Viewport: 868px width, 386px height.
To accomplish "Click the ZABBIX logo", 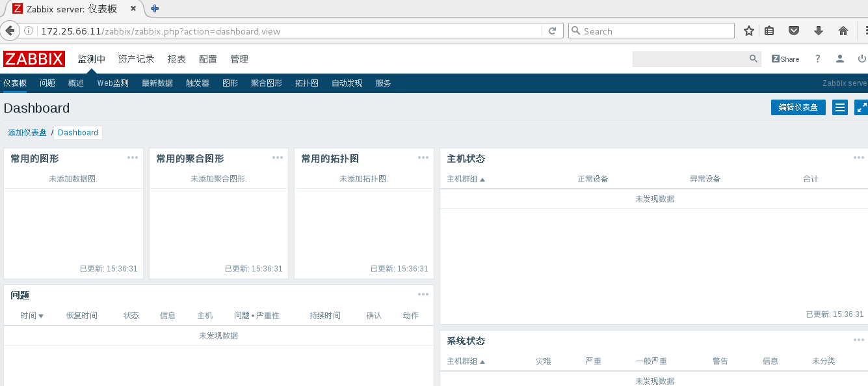I will pos(34,59).
